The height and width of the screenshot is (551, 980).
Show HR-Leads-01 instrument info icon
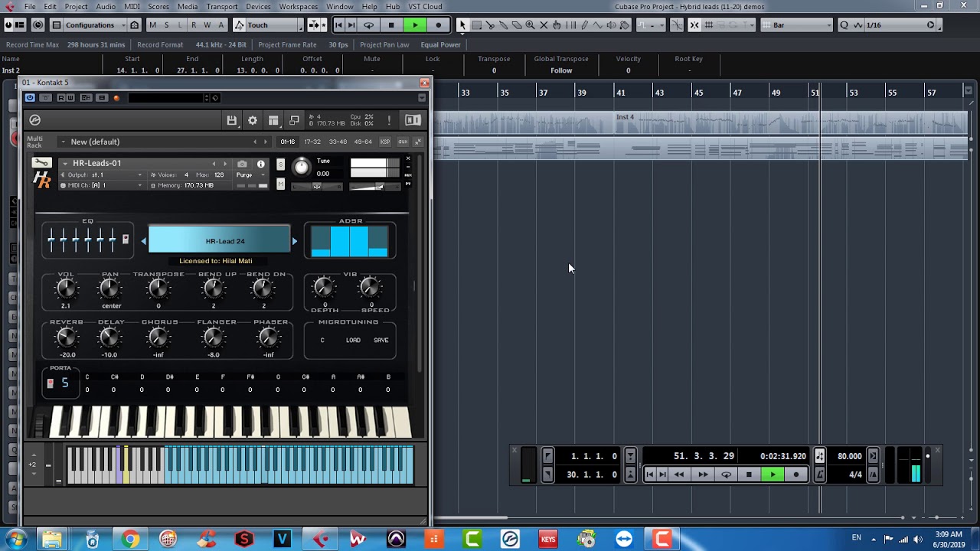(x=261, y=164)
